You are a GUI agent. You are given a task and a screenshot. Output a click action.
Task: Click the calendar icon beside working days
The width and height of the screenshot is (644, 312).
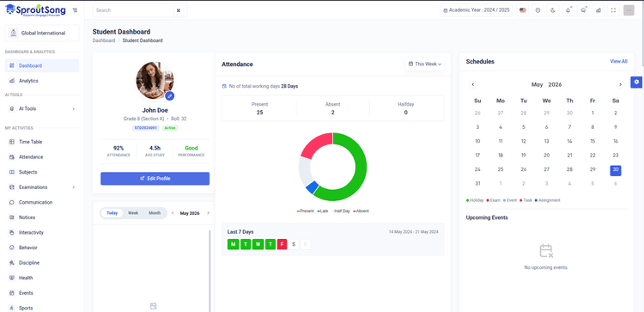tap(224, 86)
